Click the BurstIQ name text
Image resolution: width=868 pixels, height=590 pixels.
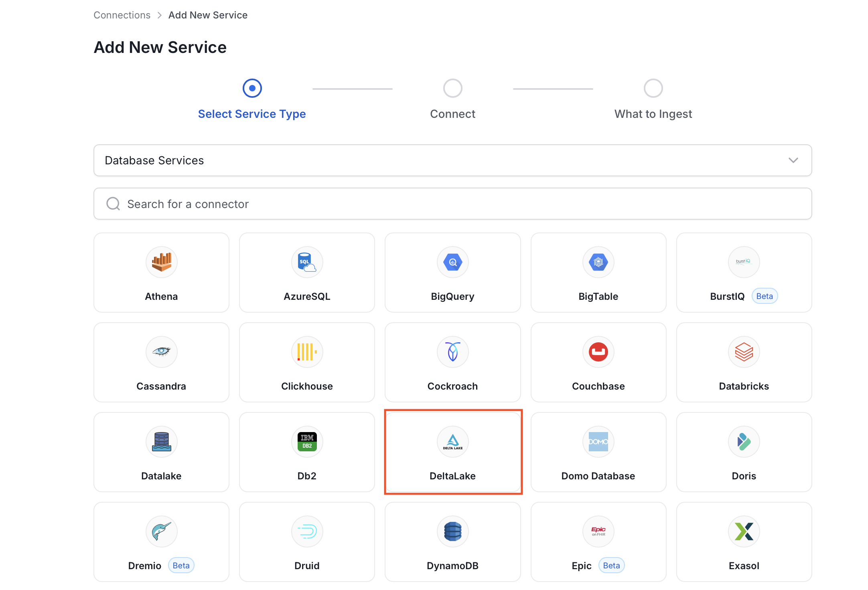pos(727,297)
